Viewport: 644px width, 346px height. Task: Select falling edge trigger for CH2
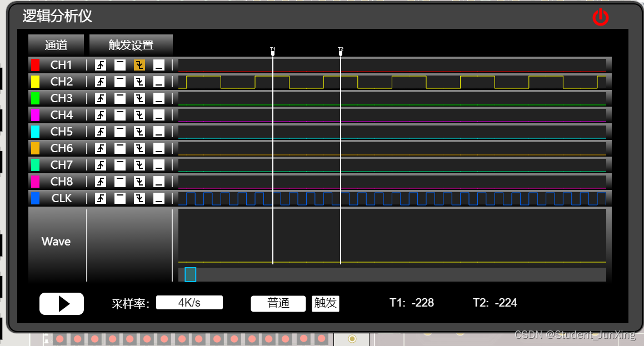[139, 82]
